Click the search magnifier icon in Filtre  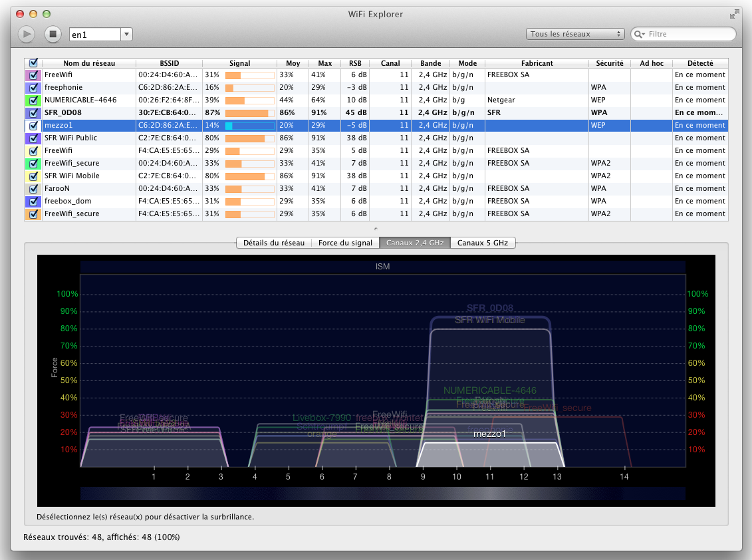(638, 34)
